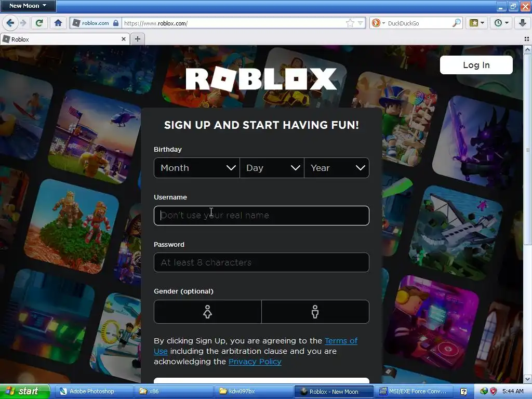
Task: Click the help question mark tray icon
Action: pyautogui.click(x=463, y=392)
